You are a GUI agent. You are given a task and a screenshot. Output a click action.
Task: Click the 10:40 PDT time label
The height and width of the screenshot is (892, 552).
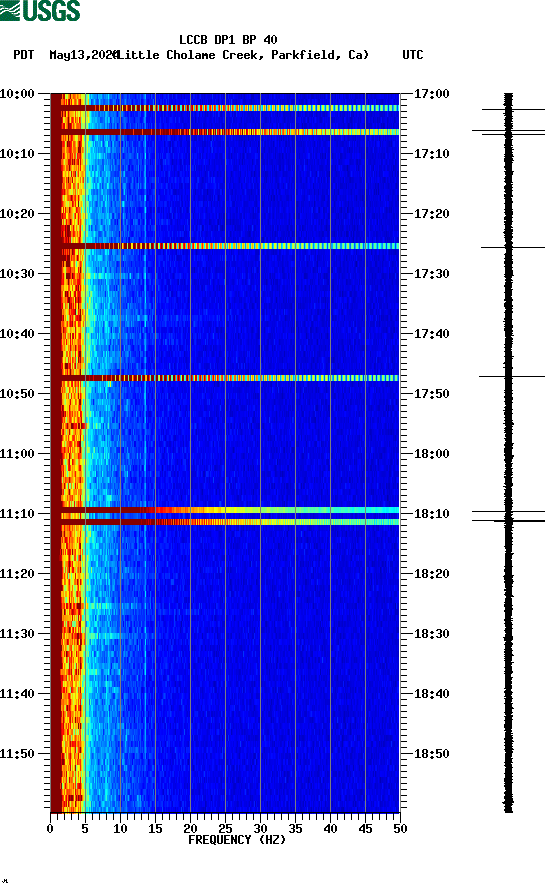pyautogui.click(x=18, y=334)
